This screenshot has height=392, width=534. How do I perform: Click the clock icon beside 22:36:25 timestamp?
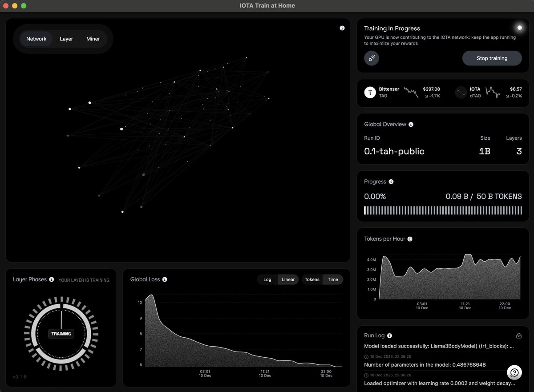coord(366,356)
